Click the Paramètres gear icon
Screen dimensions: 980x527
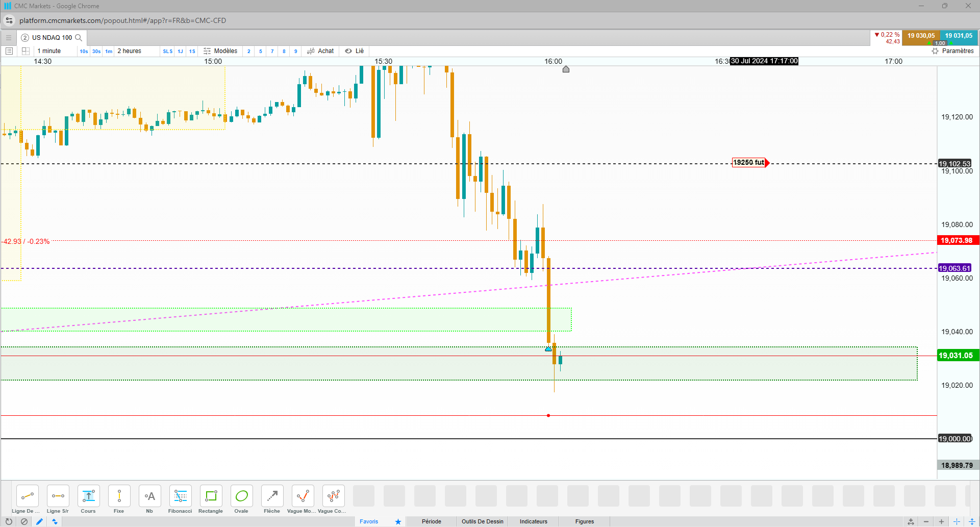(935, 51)
